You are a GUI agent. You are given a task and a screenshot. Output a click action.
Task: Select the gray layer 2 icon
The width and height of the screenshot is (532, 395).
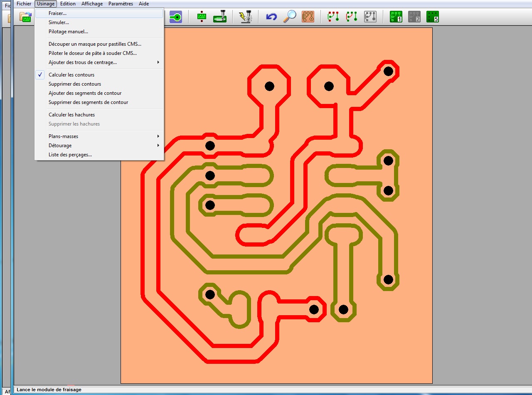tap(414, 17)
